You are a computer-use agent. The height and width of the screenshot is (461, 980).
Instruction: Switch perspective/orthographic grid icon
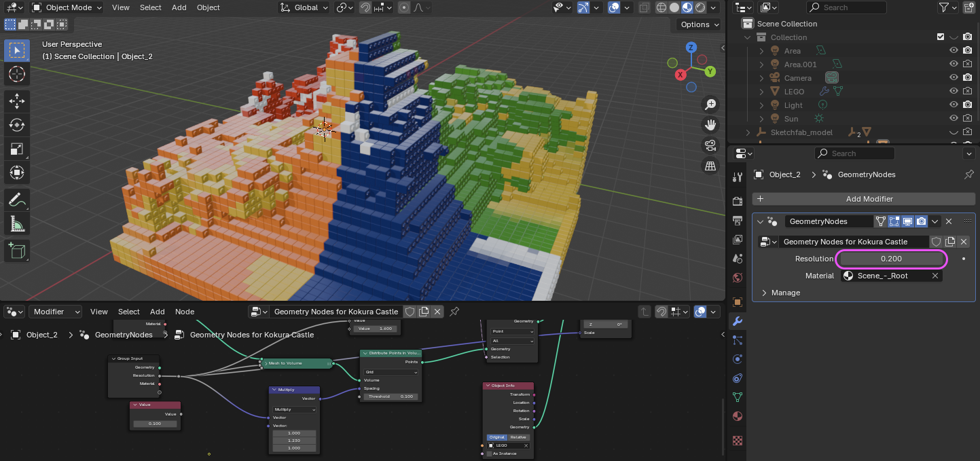click(x=710, y=166)
